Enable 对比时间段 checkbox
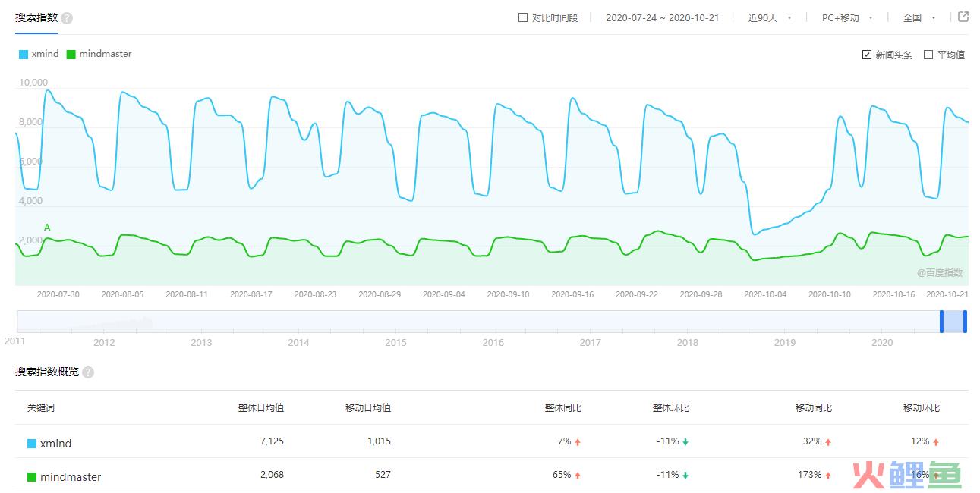Image resolution: width=980 pixels, height=493 pixels. click(x=522, y=17)
